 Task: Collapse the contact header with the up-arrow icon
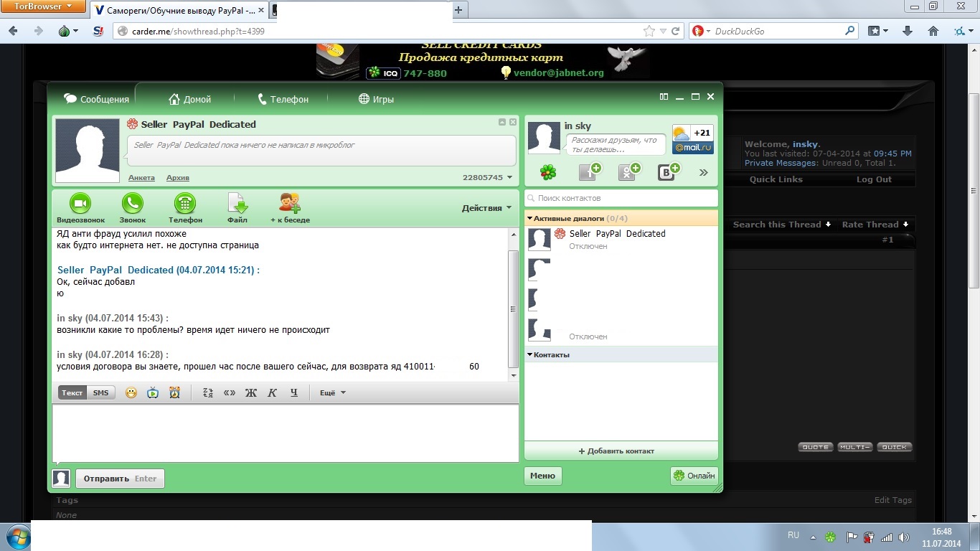(502, 122)
